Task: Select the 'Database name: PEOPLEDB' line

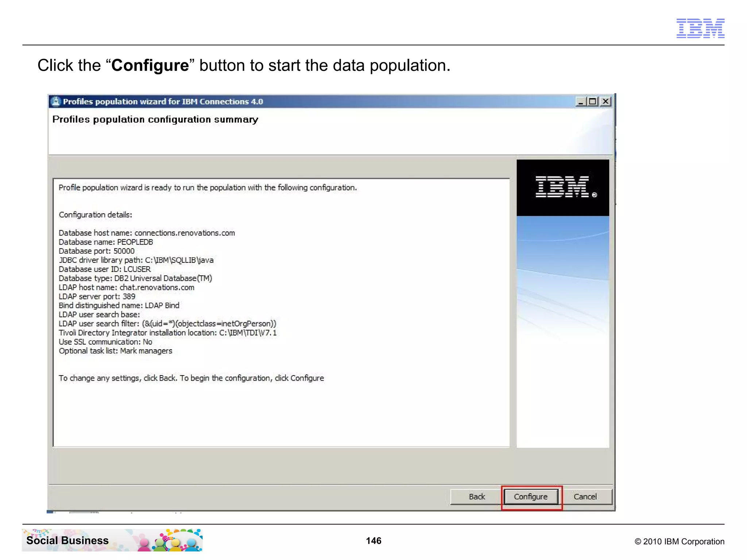Action: click(x=106, y=242)
